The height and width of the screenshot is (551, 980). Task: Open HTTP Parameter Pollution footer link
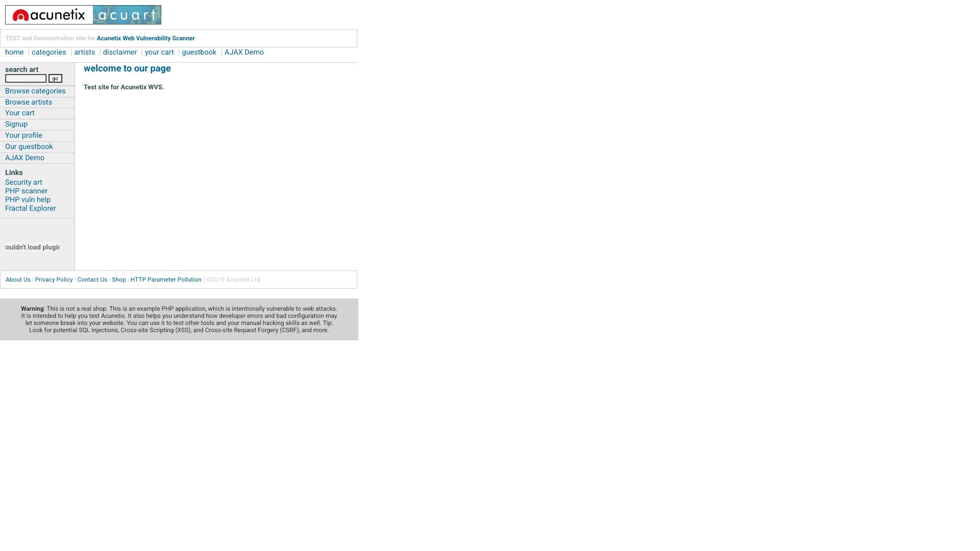coord(166,280)
